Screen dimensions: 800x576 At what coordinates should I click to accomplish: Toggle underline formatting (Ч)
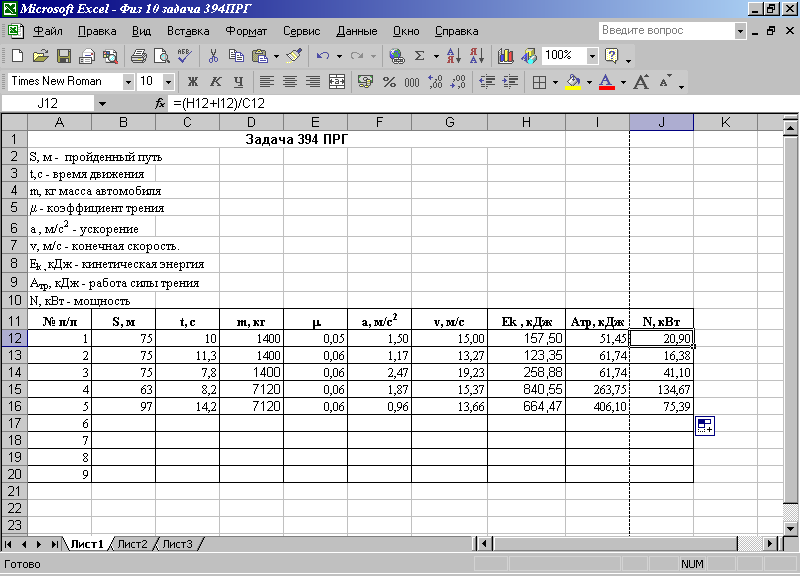tap(238, 82)
